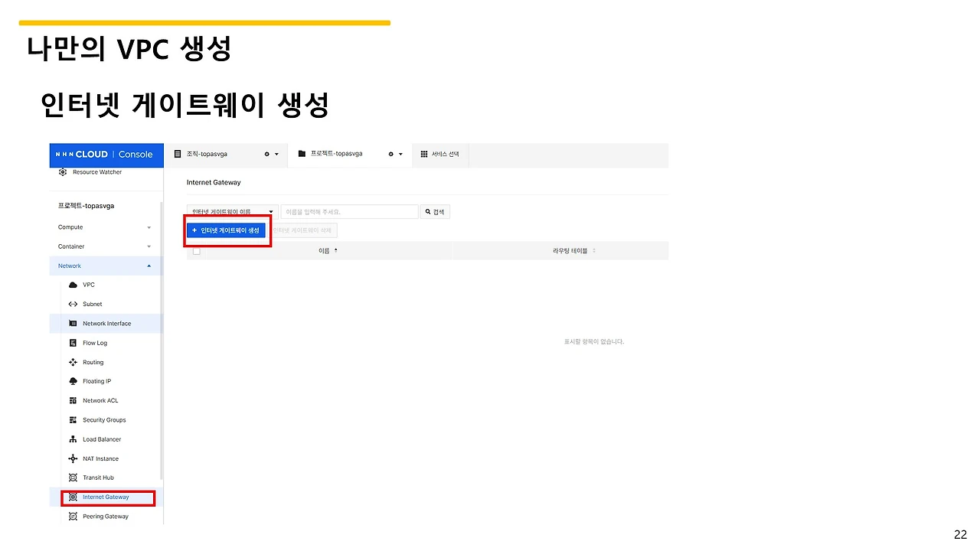Viewport: 980px width, 551px height.
Task: Click the Load Balancer icon
Action: click(x=73, y=439)
